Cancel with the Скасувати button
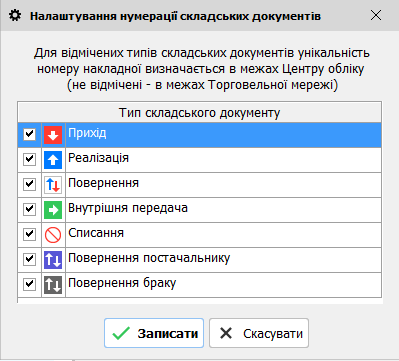This screenshot has height=361, width=399. (259, 333)
